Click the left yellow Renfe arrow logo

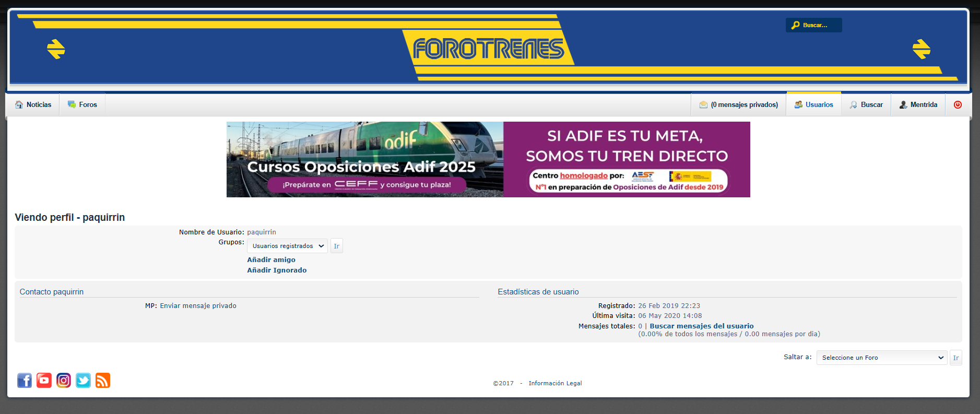click(56, 49)
